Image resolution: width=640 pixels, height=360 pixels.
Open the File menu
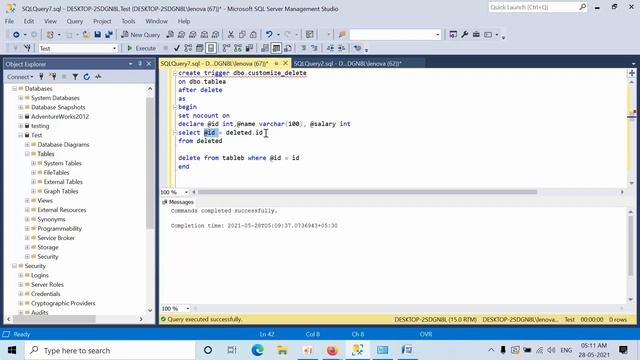pos(9,21)
